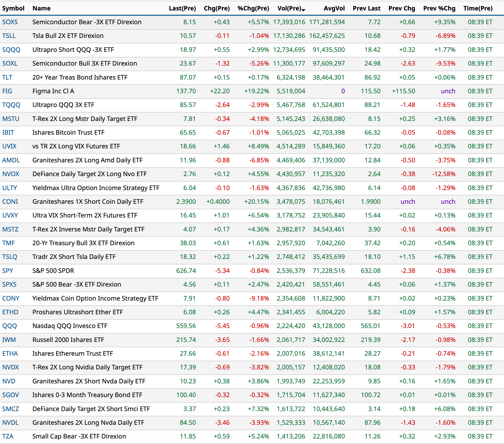Open the SPY symbol link
The width and height of the screenshot is (504, 444).
click(x=8, y=271)
